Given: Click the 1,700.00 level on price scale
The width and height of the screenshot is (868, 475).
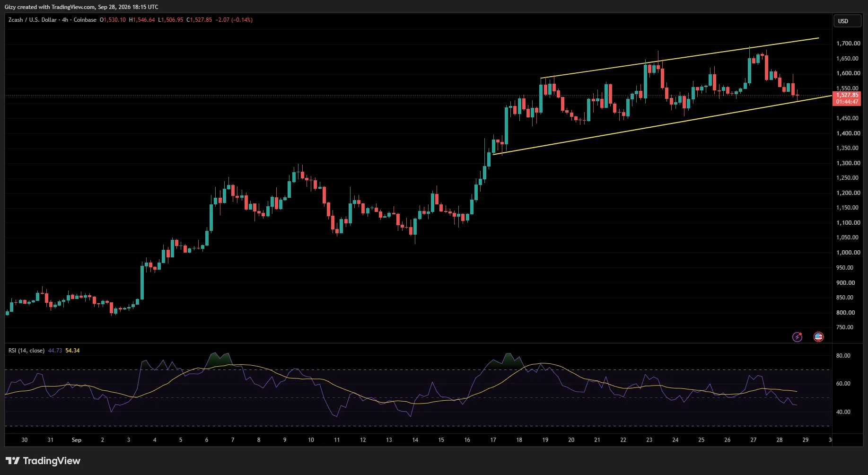Looking at the screenshot, I should pyautogui.click(x=848, y=44).
